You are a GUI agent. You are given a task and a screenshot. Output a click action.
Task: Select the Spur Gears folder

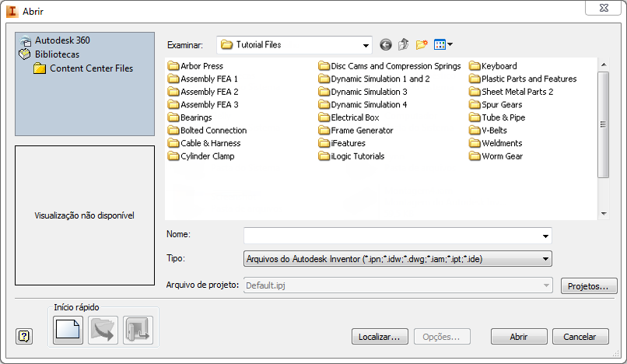[496, 104]
